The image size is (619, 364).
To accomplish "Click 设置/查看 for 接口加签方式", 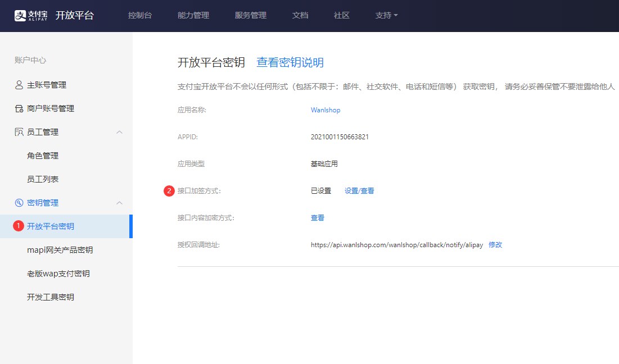I will (359, 191).
